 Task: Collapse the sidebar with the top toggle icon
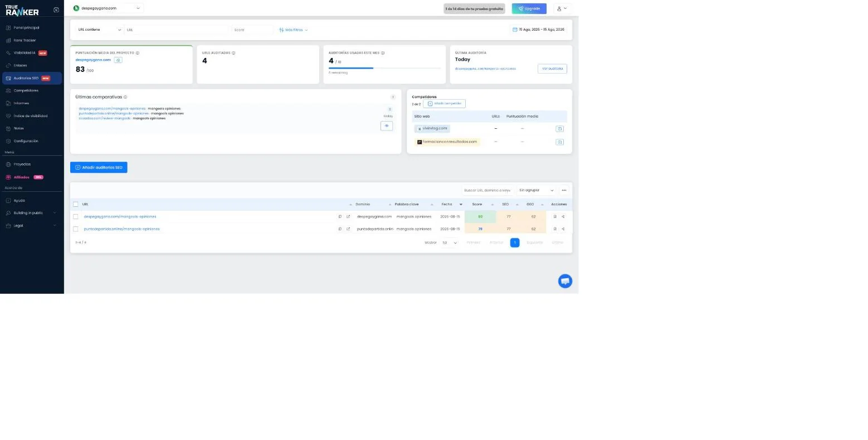pyautogui.click(x=56, y=10)
